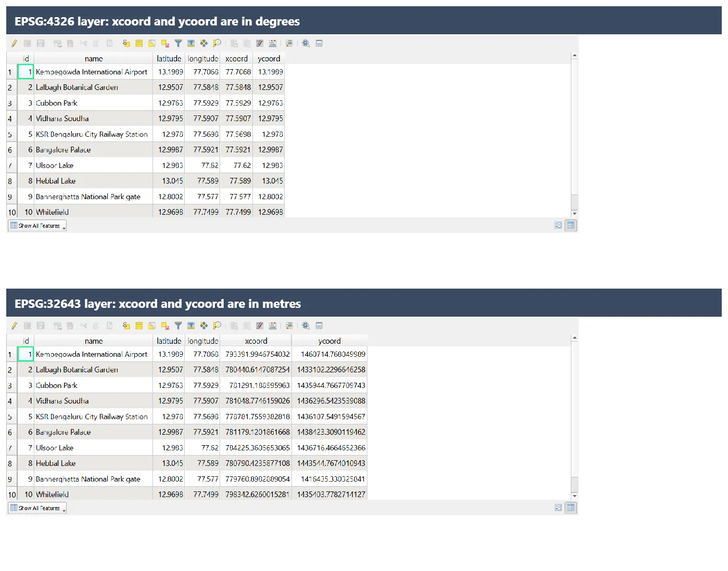Open filter funnel in metres table toolbar
Image resolution: width=728 pixels, height=571 pixels.
click(x=178, y=326)
